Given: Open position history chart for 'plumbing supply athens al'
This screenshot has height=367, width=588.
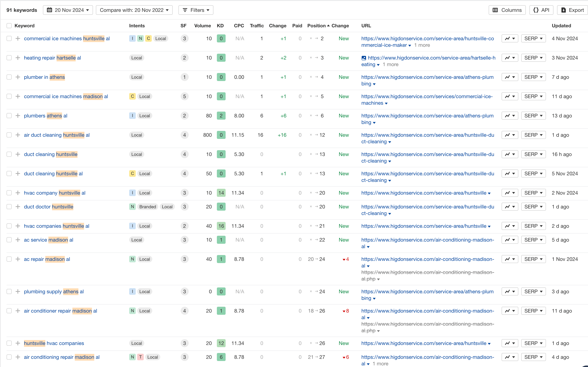Looking at the screenshot, I should [x=510, y=291].
